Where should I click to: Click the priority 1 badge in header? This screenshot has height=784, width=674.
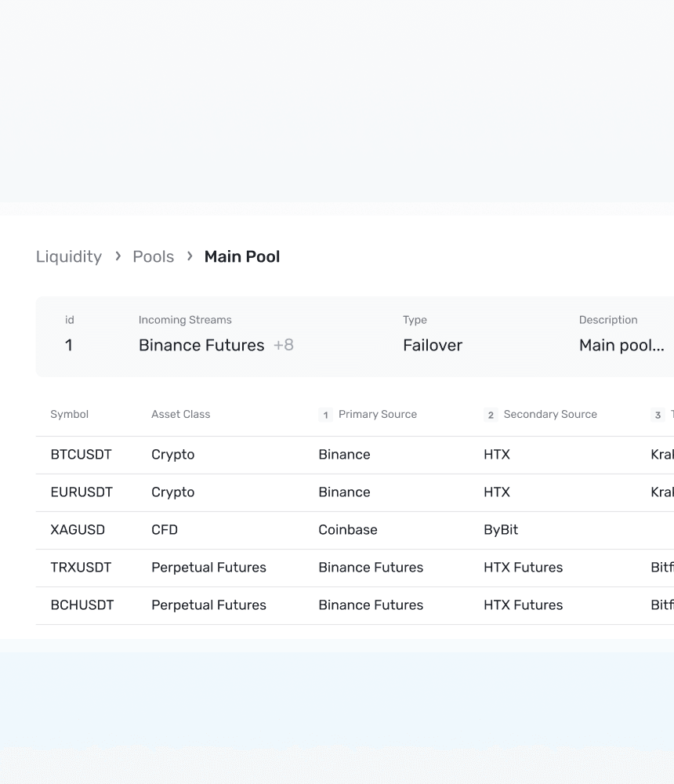325,415
